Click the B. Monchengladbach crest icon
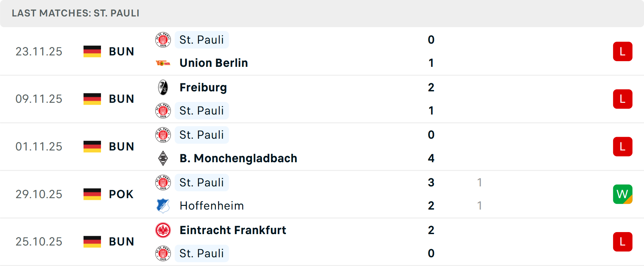Image resolution: width=644 pixels, height=266 pixels. tap(163, 158)
